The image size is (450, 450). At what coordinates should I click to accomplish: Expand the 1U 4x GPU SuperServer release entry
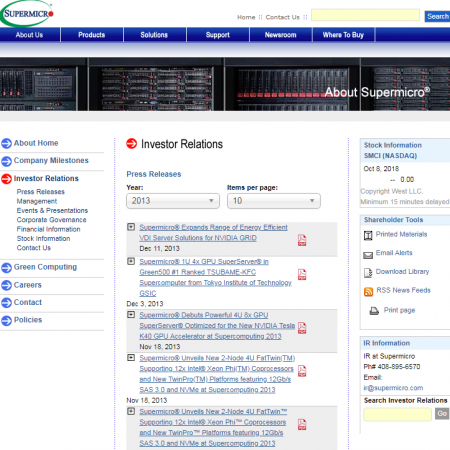pos(131,261)
